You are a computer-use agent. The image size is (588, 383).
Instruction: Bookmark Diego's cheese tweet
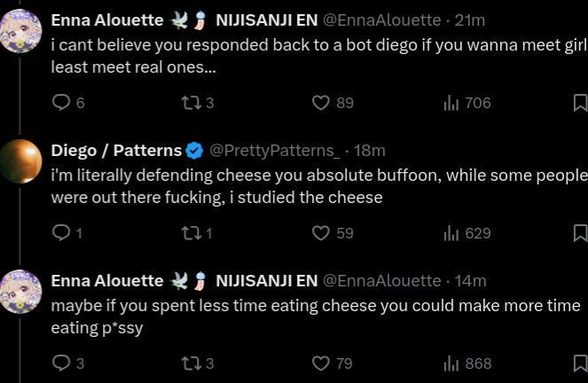(580, 233)
